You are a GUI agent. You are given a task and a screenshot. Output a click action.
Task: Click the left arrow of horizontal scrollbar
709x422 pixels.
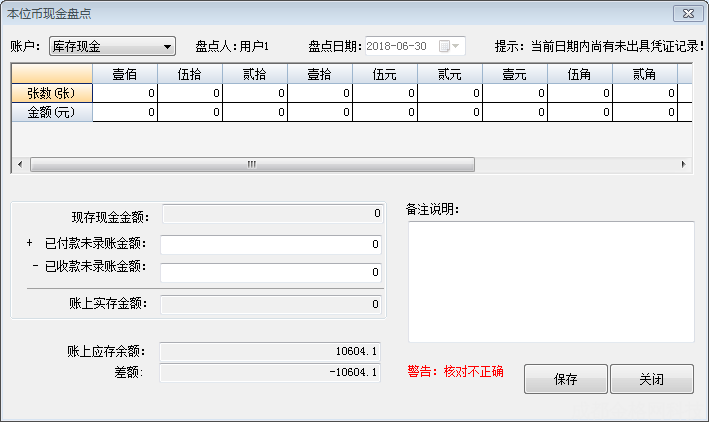tap(19, 165)
